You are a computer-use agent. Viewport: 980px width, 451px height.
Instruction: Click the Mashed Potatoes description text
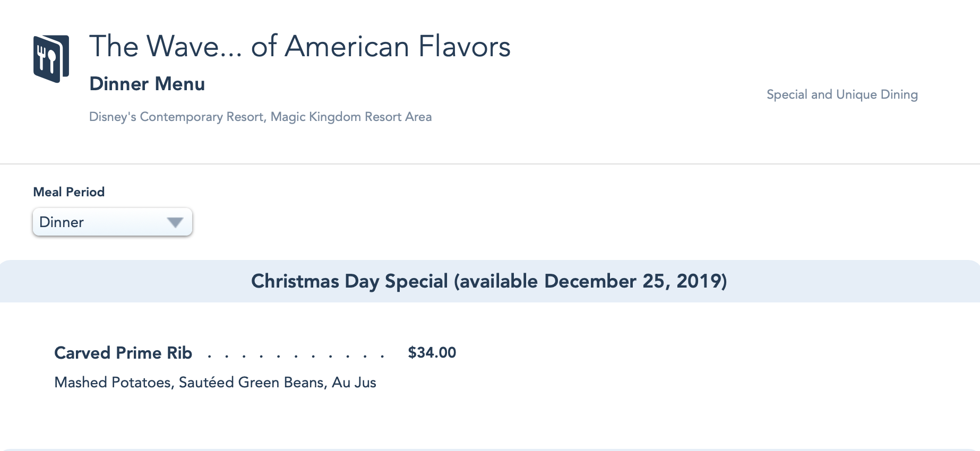tap(113, 383)
